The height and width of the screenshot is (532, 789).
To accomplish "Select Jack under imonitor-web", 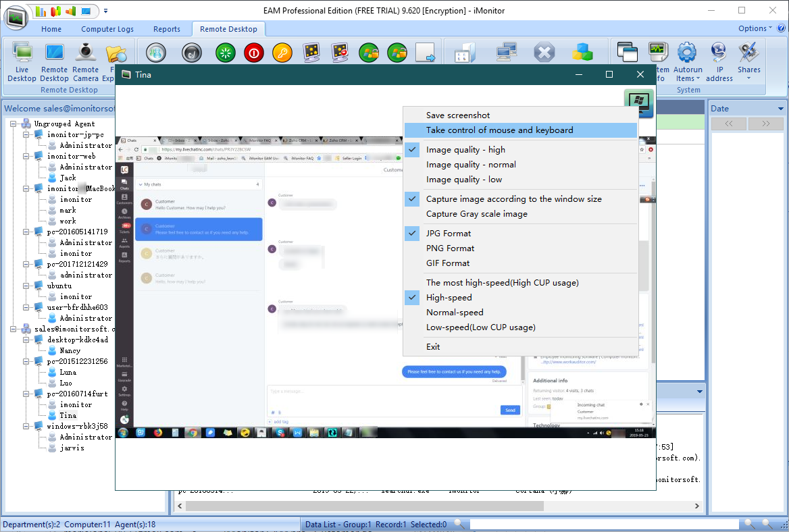I will tap(68, 178).
